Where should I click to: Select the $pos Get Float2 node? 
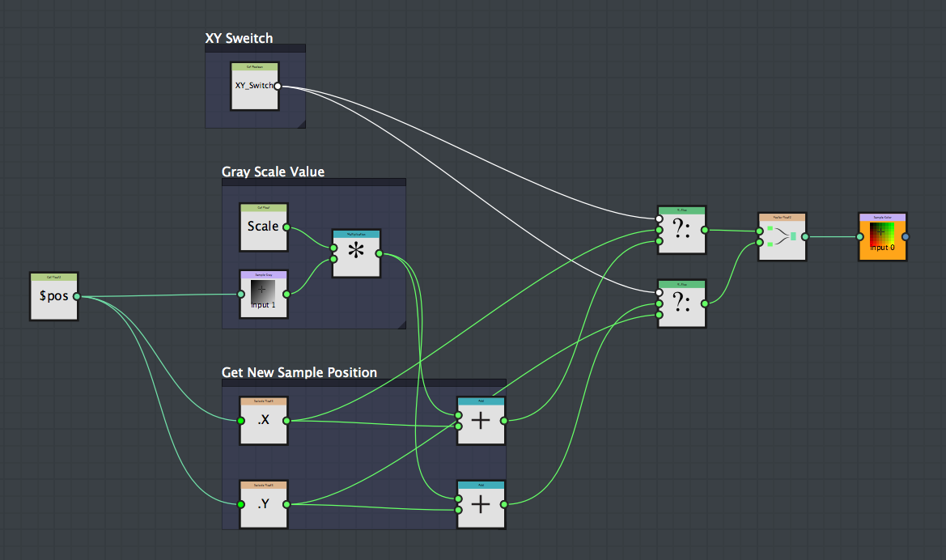(53, 296)
